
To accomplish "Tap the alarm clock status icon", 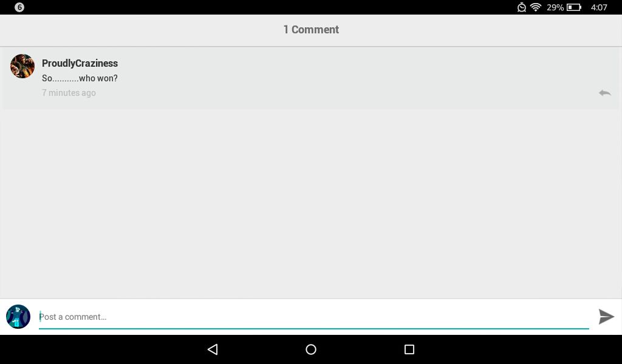I will pos(522,7).
